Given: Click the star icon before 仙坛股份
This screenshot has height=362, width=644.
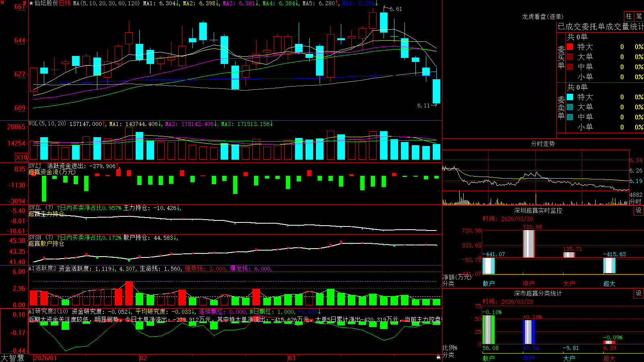Looking at the screenshot, I should [x=31, y=3].
